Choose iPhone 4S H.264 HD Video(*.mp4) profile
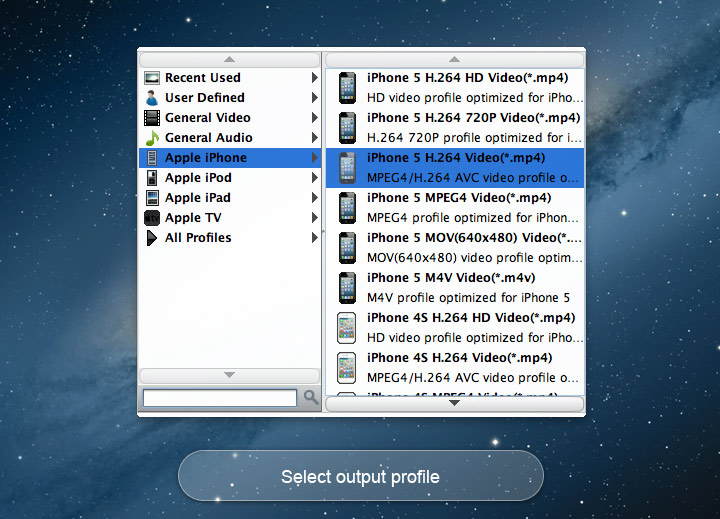This screenshot has height=519, width=720. [x=455, y=327]
